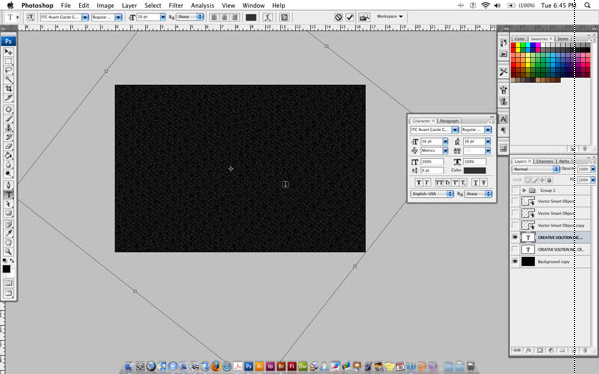Select the Pen tool
Screen dimensions: 599x374
pyautogui.click(x=8, y=185)
